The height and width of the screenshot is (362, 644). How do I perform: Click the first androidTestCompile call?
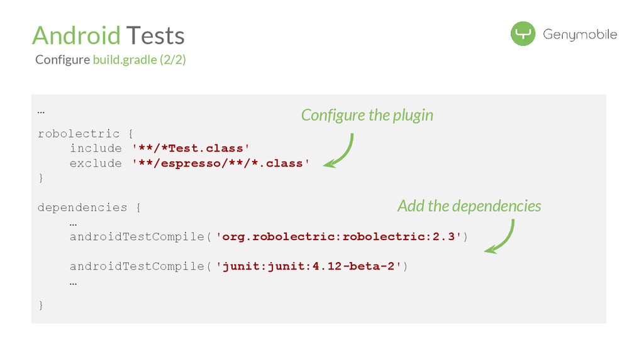coord(137,237)
